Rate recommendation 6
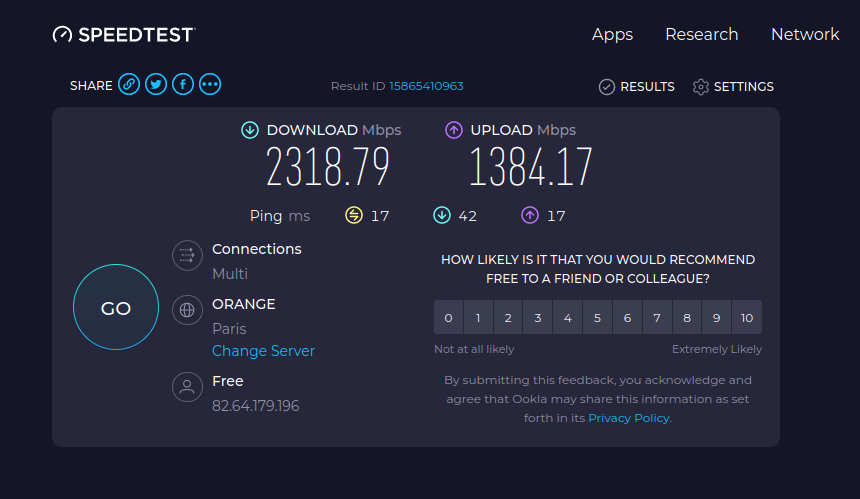 point(627,317)
